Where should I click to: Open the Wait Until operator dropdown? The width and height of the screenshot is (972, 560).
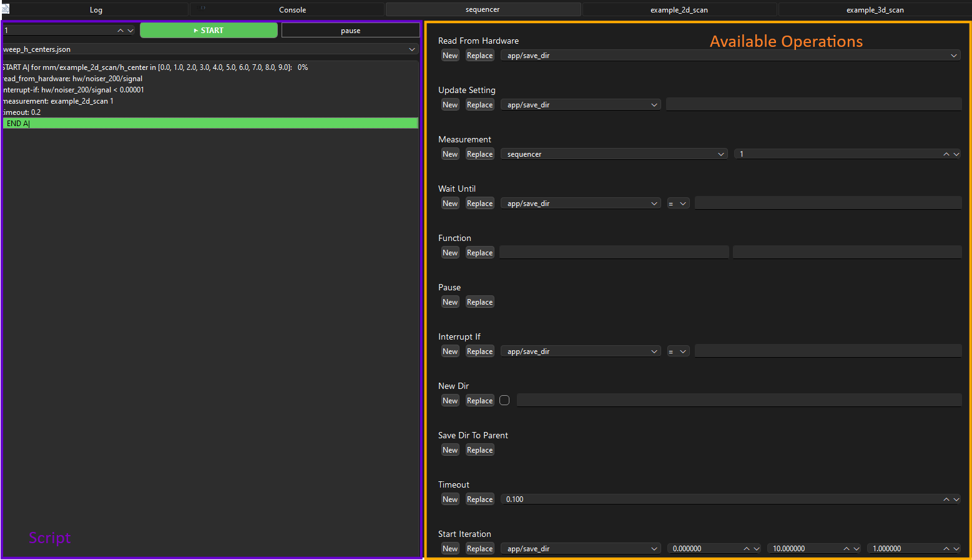click(x=678, y=204)
